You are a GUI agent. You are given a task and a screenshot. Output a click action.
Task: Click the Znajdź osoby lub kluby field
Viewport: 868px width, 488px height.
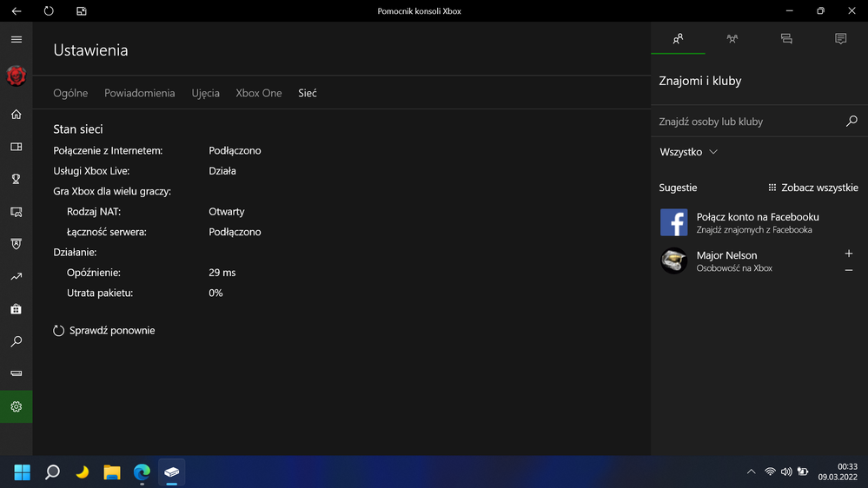747,122
